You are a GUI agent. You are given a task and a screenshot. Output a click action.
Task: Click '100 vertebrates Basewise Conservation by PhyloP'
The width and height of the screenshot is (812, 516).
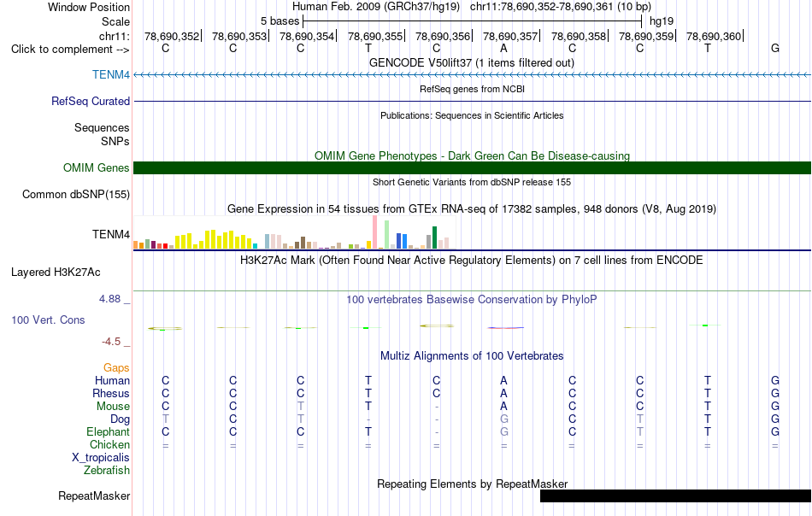[472, 299]
